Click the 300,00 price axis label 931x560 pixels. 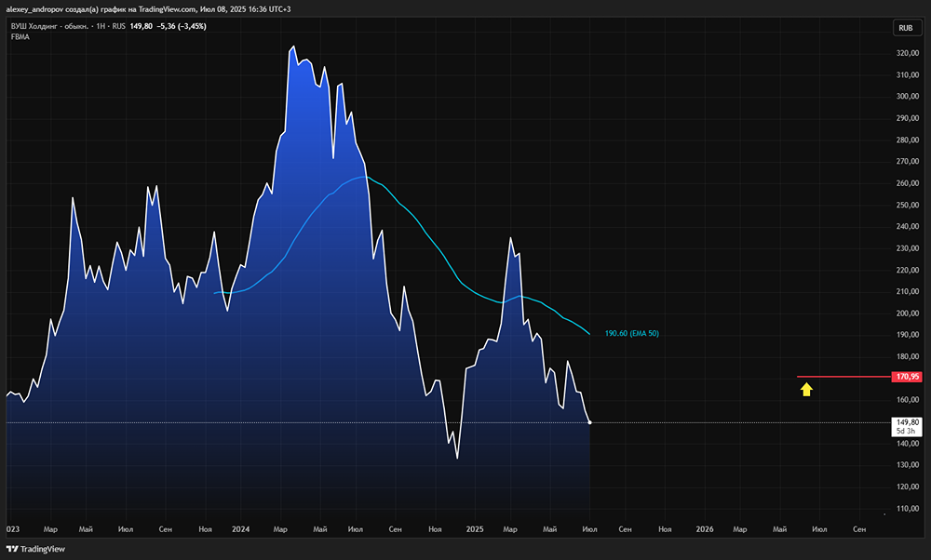[907, 96]
